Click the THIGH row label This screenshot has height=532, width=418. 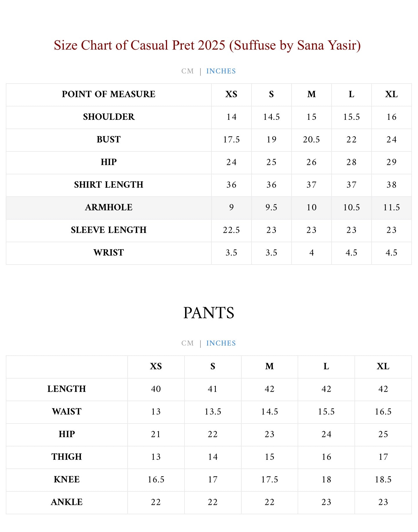pyautogui.click(x=67, y=457)
